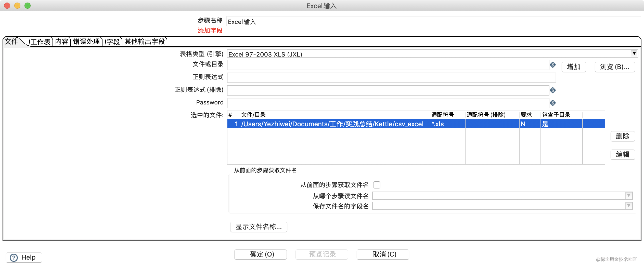The image size is (644, 269).
Task: Click the variable ($) icon beside 文件或目录 field
Action: (x=553, y=65)
